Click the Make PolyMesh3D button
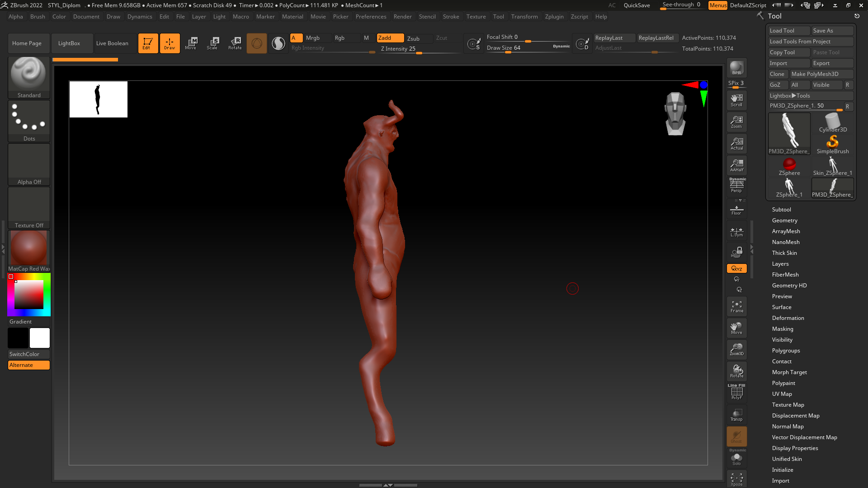Image resolution: width=868 pixels, height=488 pixels. click(x=821, y=74)
